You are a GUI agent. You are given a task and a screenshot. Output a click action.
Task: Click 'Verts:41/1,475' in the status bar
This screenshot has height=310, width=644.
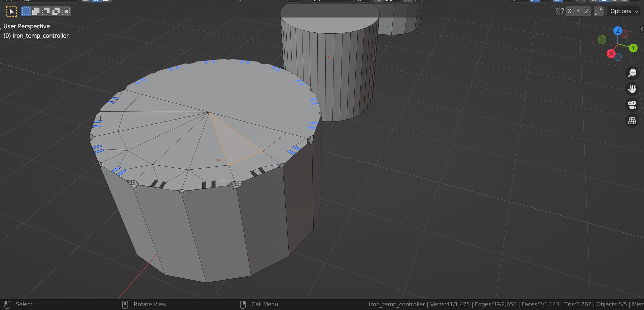[x=450, y=304]
